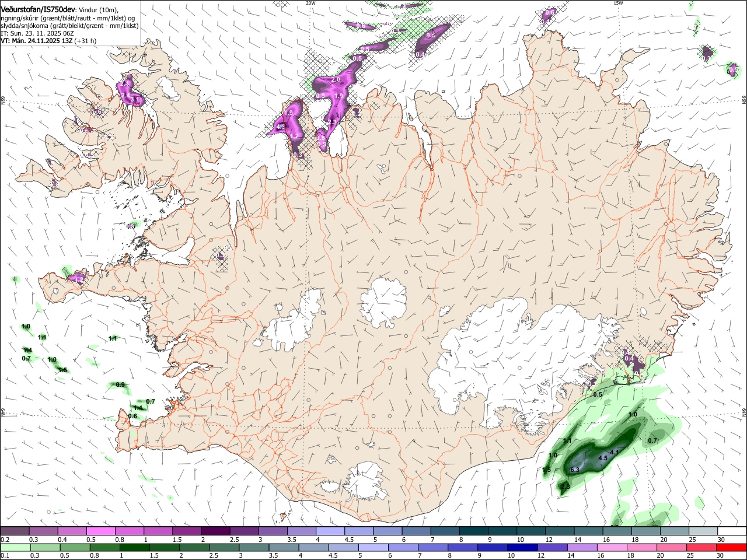Select bottom-row palest green swatch after 0.1

pos(15,547)
